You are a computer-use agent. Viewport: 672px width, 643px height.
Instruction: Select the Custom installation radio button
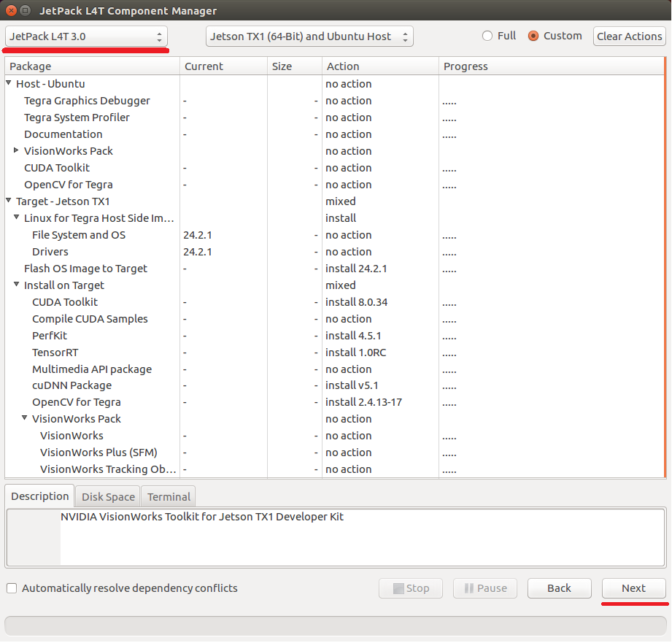[533, 36]
